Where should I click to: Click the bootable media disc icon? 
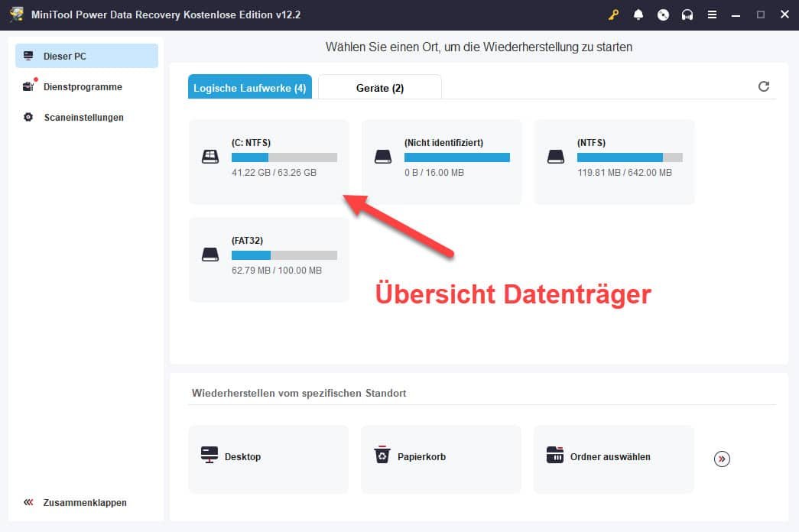tap(663, 15)
